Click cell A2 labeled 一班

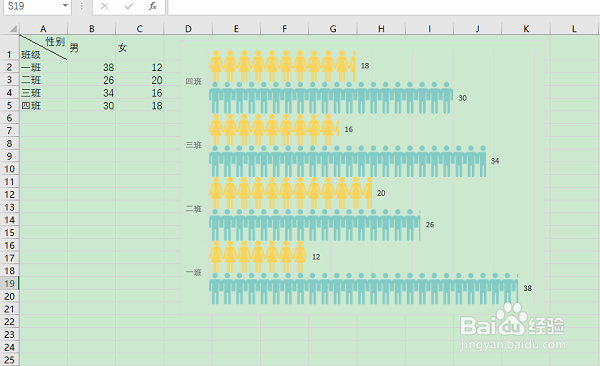(x=43, y=67)
